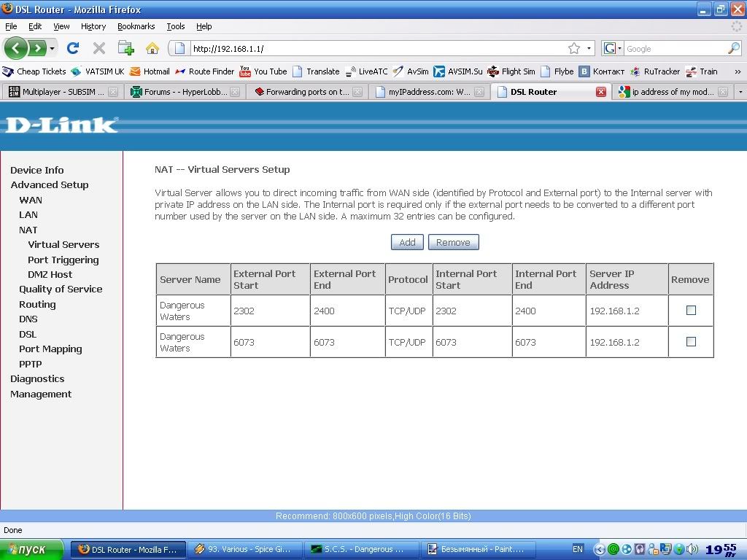Go forward with the Forward arrow button
This screenshot has height=560, width=747.
pos(37,48)
